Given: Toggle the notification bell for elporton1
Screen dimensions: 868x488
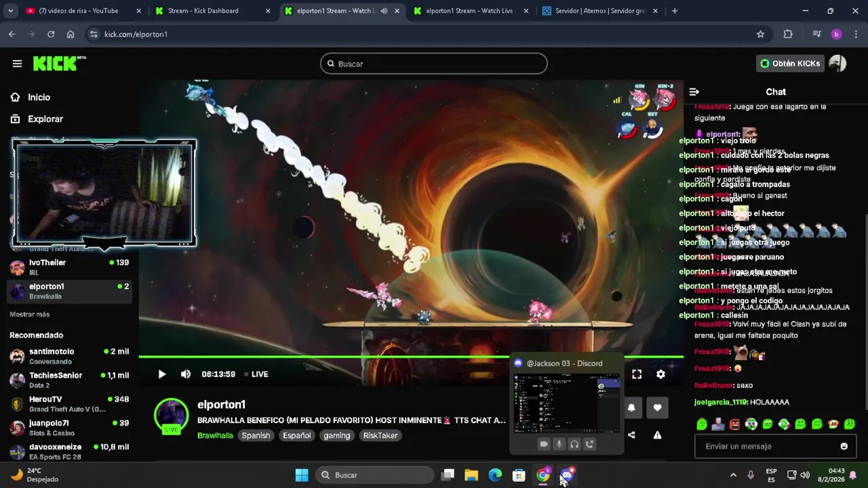Looking at the screenshot, I should pyautogui.click(x=631, y=407).
